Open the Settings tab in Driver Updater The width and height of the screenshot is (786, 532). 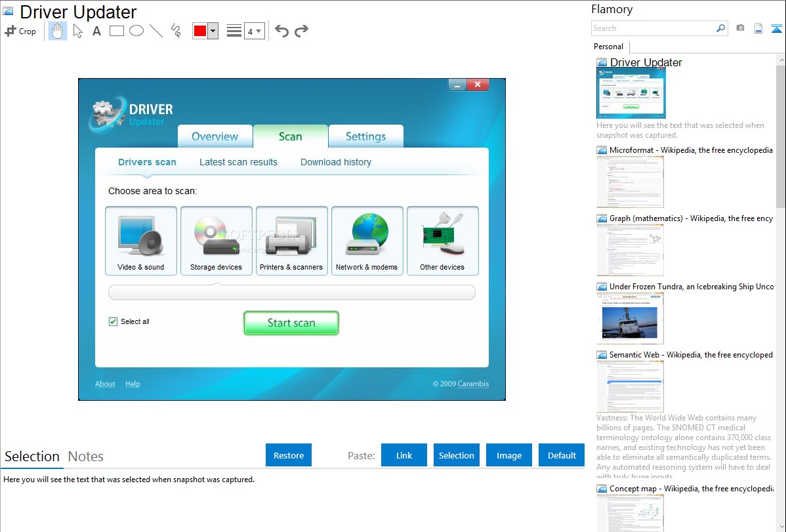click(x=366, y=136)
